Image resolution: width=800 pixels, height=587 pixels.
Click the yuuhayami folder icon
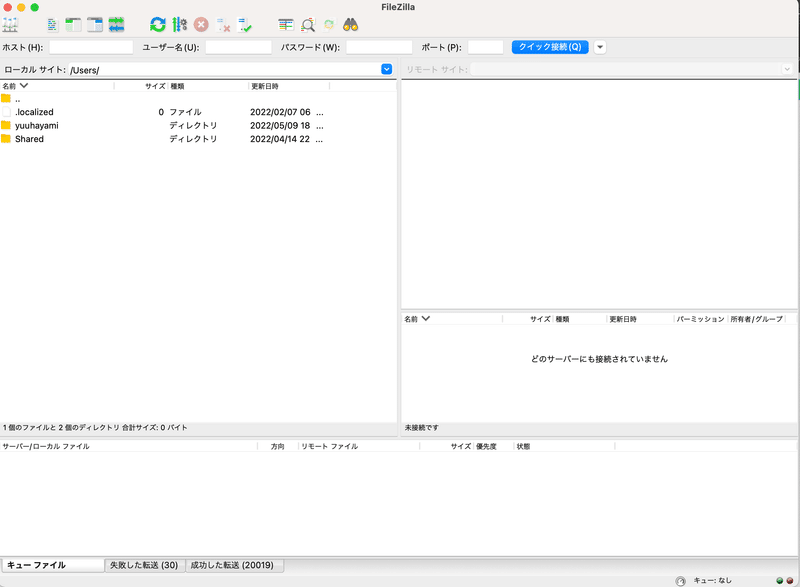[6, 125]
